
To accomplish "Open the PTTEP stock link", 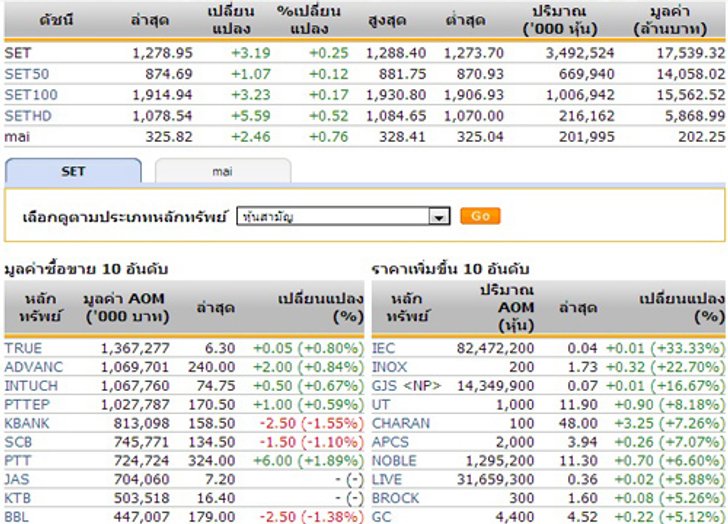I will (x=26, y=404).
